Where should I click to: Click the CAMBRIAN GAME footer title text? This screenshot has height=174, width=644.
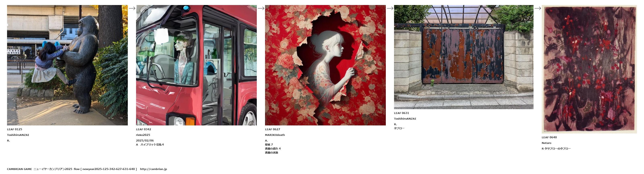point(20,169)
